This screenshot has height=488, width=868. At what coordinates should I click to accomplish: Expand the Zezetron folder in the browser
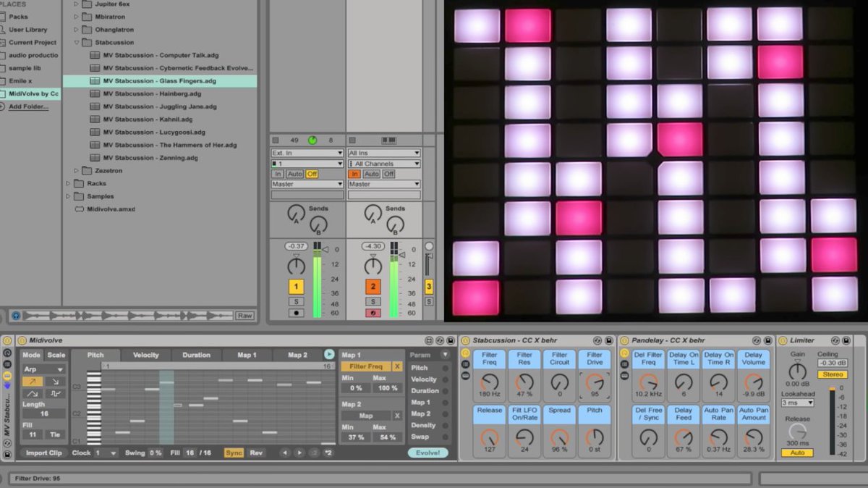[x=75, y=170]
